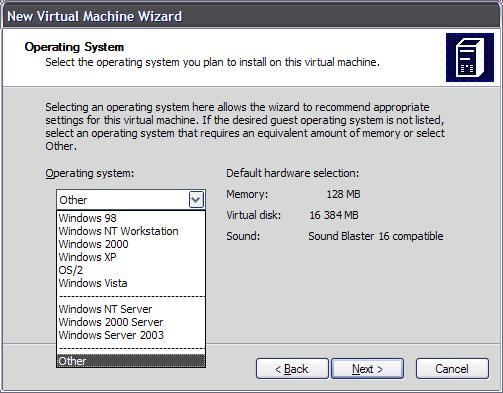This screenshot has width=503, height=393.
Task: Click the Memory 128 MB value
Action: 343,194
